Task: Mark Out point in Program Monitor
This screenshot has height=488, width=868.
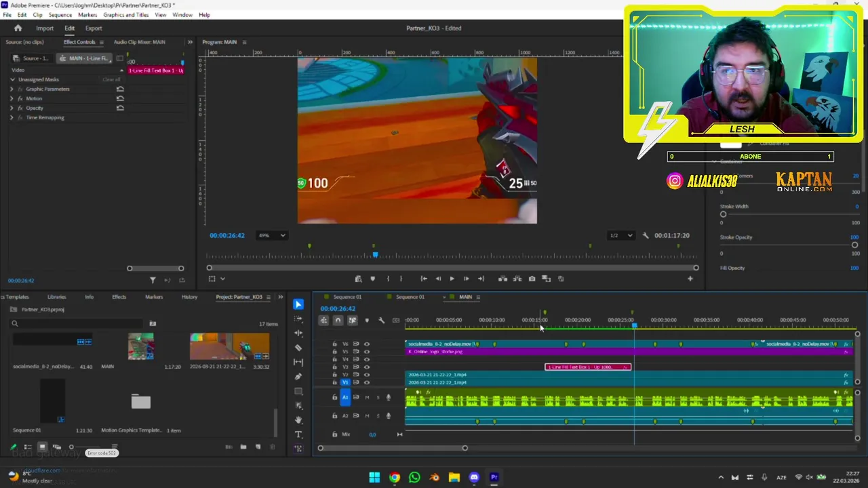Action: click(401, 279)
